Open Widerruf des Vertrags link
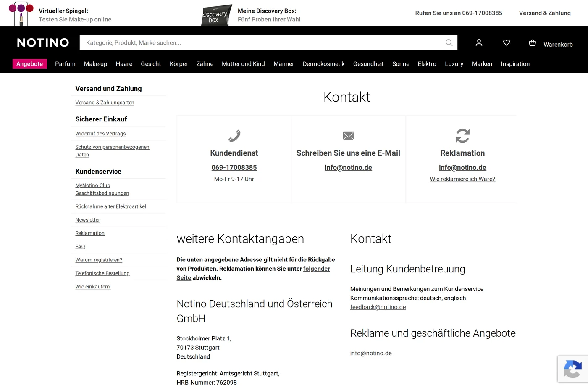The height and width of the screenshot is (388, 588). click(100, 134)
